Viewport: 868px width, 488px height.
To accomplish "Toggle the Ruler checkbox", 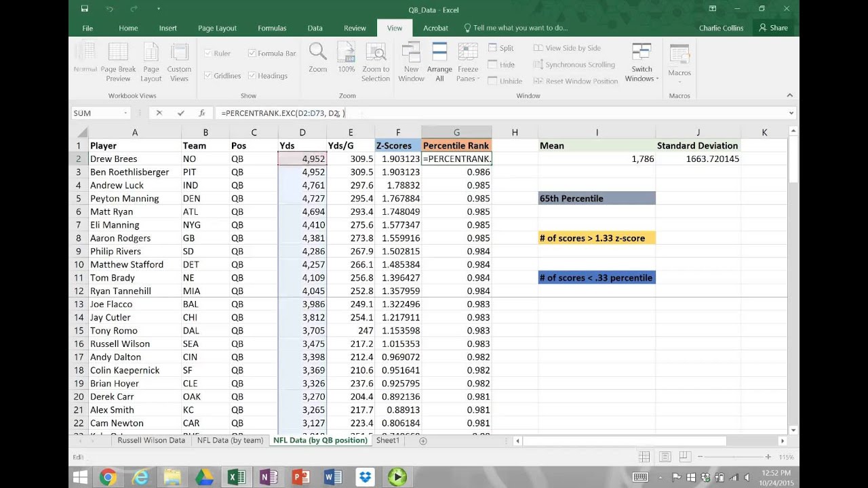I will [208, 53].
